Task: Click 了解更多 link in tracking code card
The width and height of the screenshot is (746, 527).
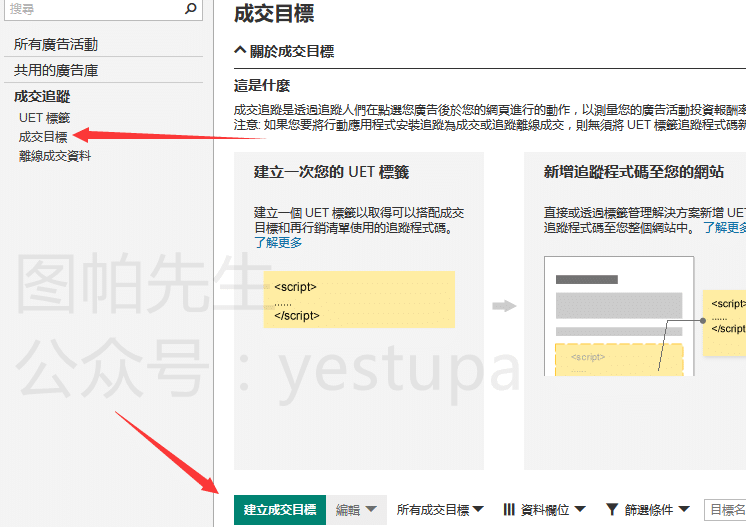Action: [x=725, y=227]
